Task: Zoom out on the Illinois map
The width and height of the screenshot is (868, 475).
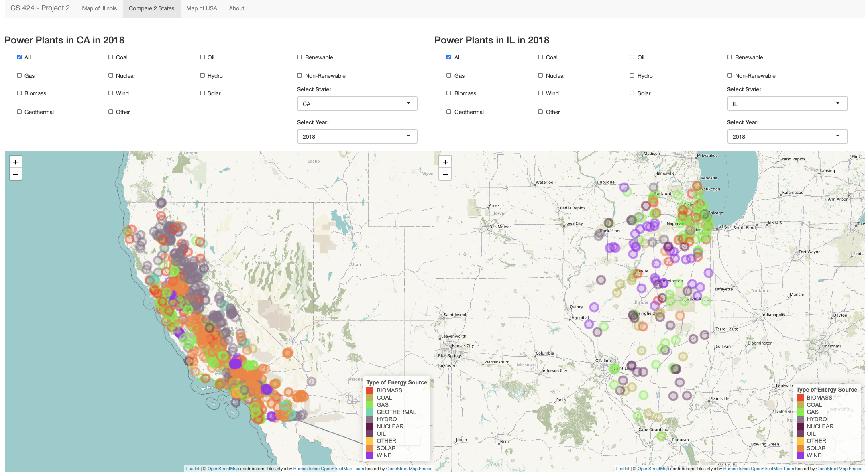Action: click(445, 174)
